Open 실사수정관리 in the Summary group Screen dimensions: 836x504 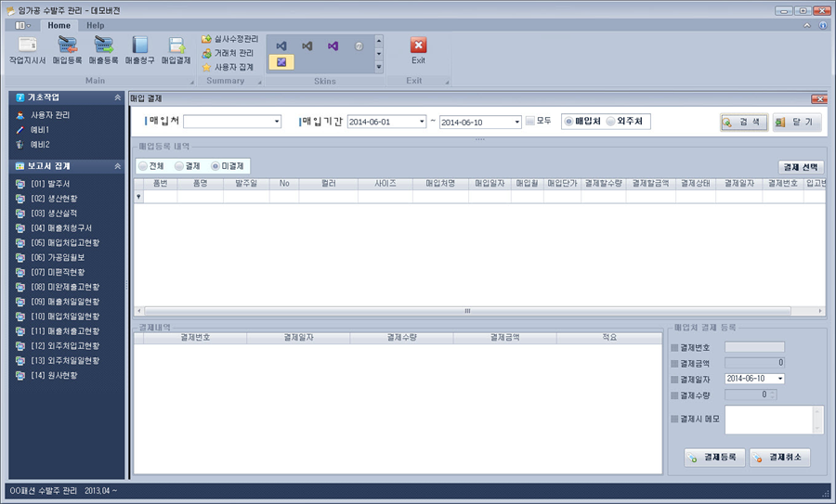(229, 39)
